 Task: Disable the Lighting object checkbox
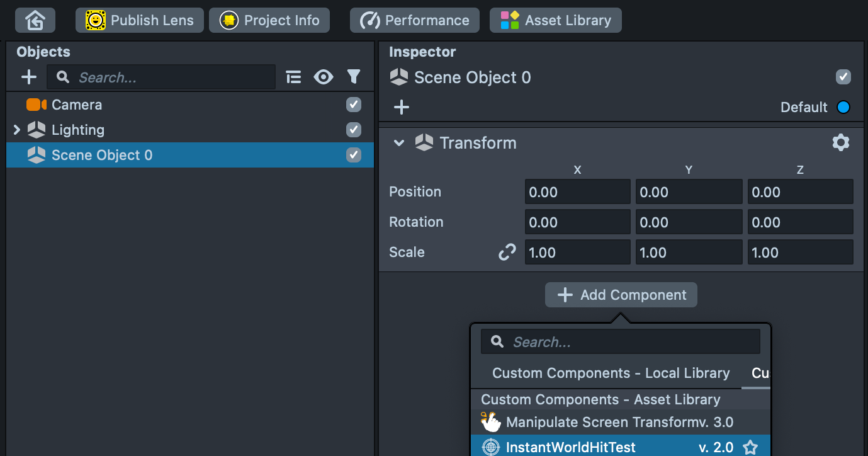pyautogui.click(x=354, y=130)
